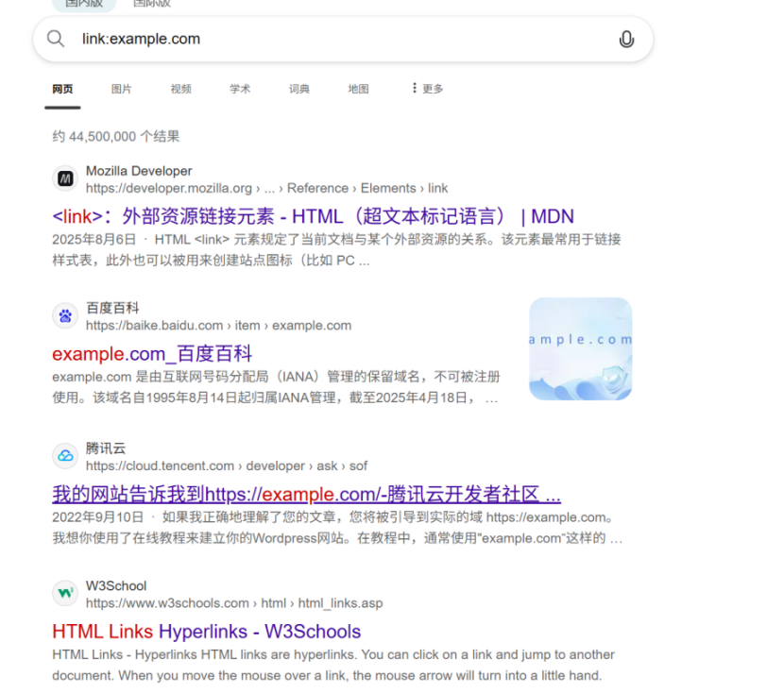
Task: Switch to the 图片 tab
Action: click(122, 89)
